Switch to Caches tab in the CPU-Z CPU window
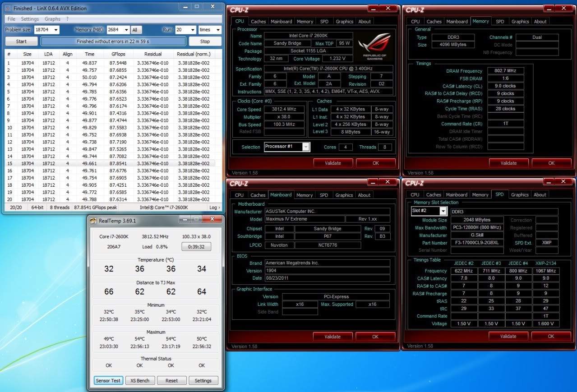Viewport: 577px width, 392px height. click(258, 21)
